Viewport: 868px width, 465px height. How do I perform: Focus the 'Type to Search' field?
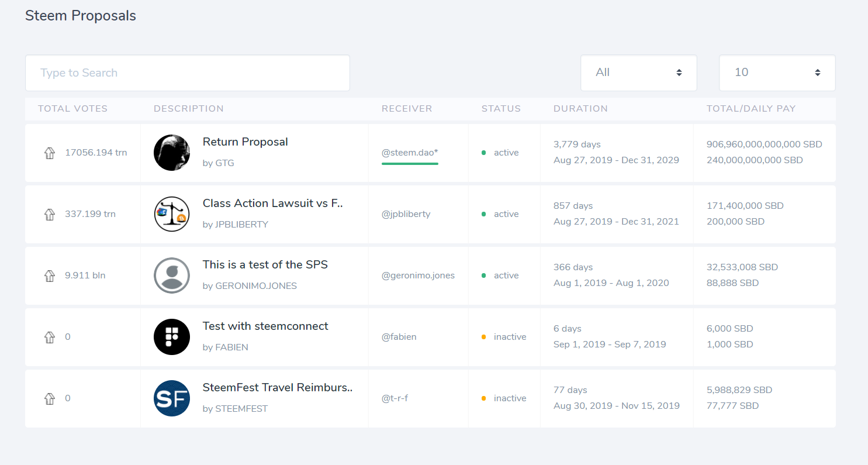(188, 73)
